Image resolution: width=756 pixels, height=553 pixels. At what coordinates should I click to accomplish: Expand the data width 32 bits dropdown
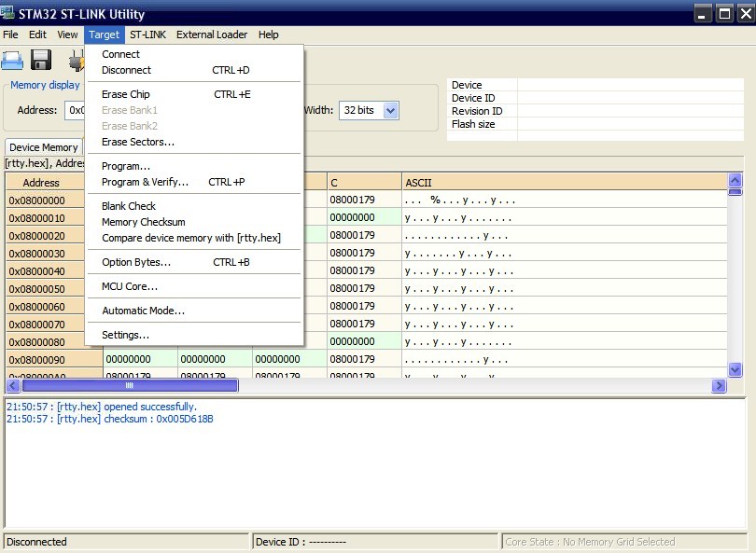coord(390,110)
